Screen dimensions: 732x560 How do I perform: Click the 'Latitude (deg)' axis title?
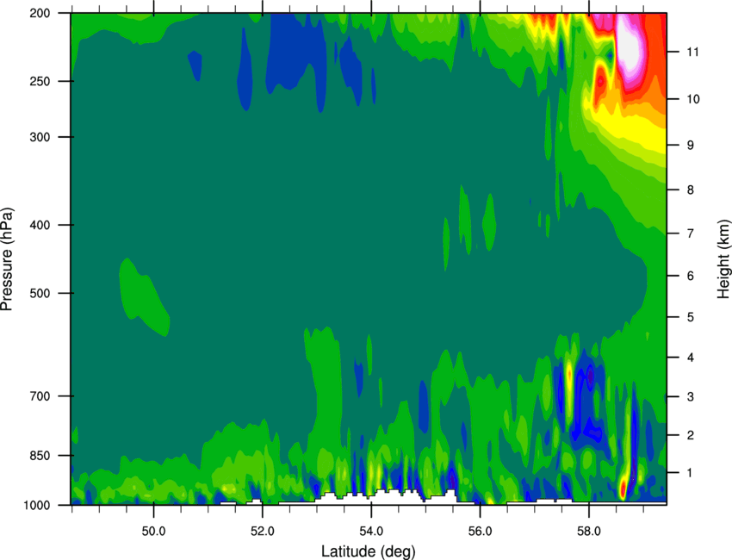coord(368,551)
